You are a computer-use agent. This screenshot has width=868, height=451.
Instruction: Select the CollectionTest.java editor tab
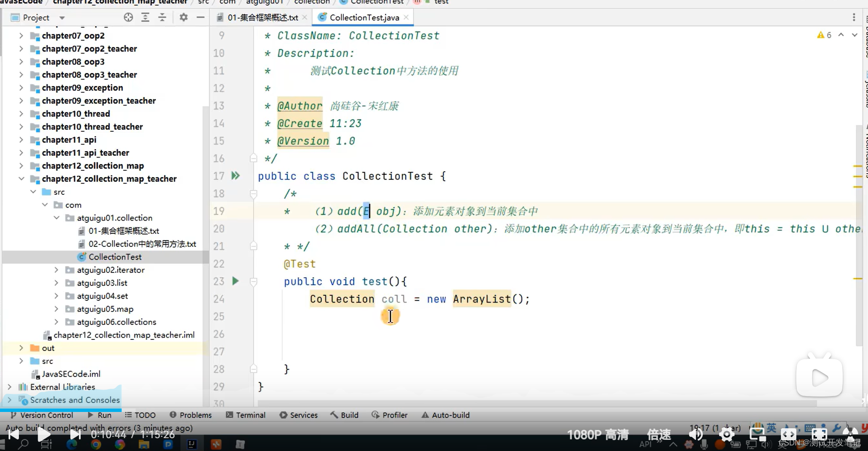point(364,18)
